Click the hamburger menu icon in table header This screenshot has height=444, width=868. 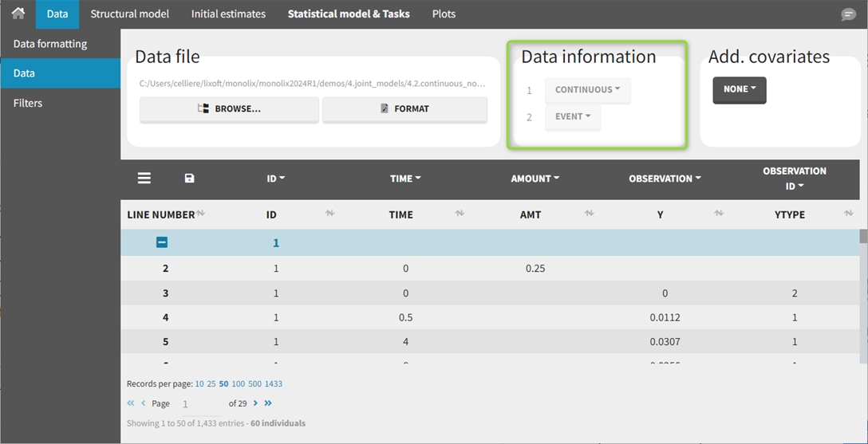144,179
